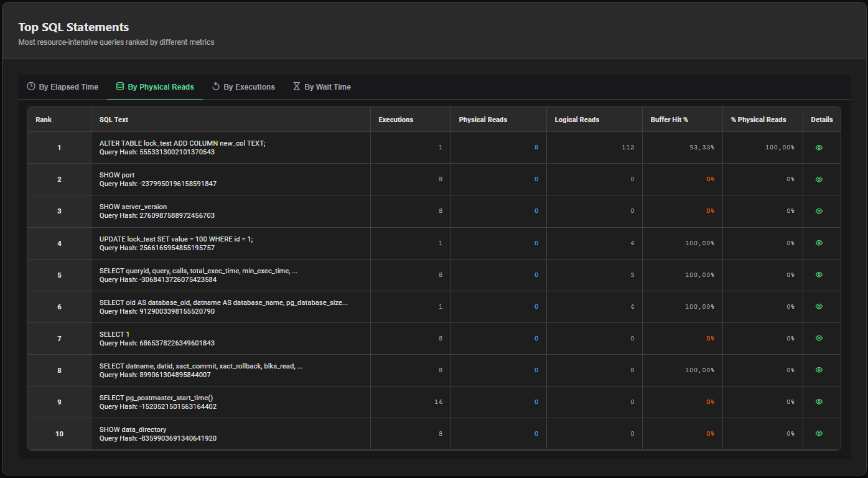Viewport: 868px width, 478px height.
Task: Click physical reads 0 for SELECT 1 row
Action: [x=536, y=339]
